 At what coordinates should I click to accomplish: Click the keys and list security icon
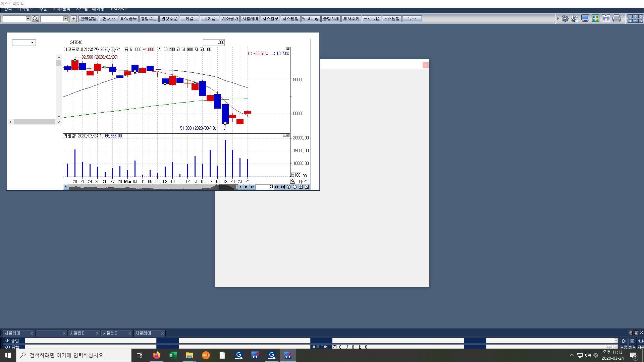[x=575, y=18]
